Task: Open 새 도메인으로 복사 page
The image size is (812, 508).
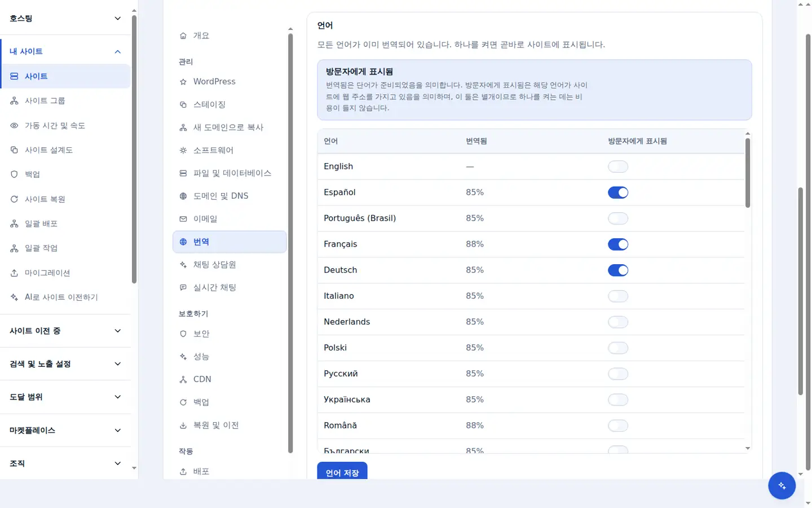Action: [x=230, y=128]
